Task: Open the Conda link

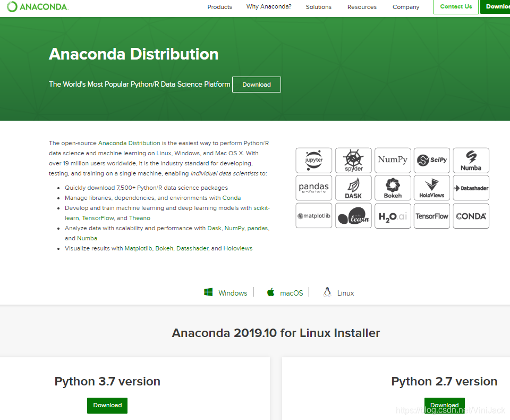Action: point(231,198)
